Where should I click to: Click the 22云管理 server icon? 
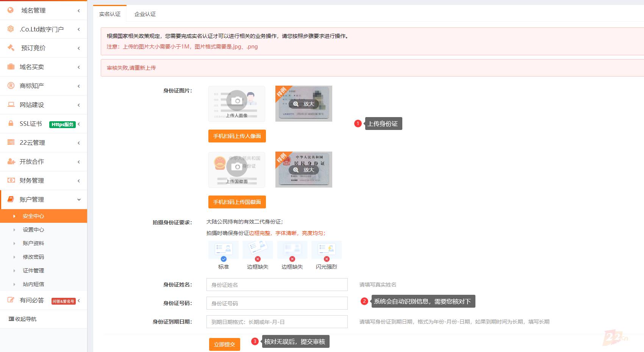point(11,142)
